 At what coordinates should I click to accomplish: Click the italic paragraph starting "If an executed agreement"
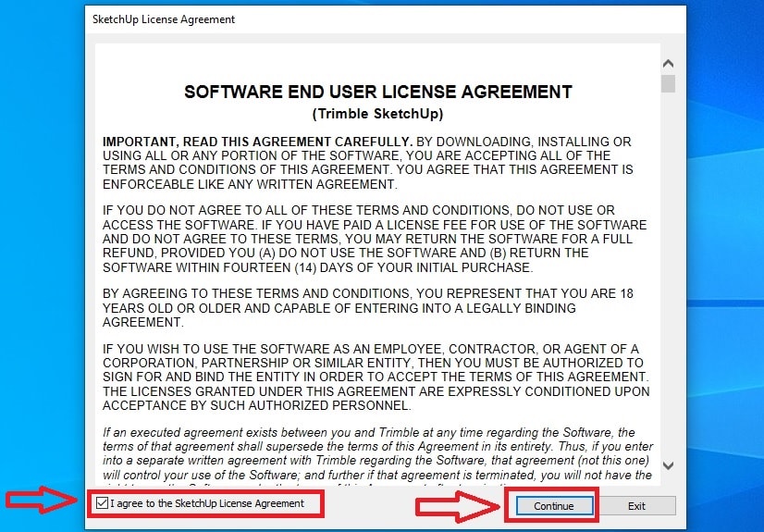(378, 457)
